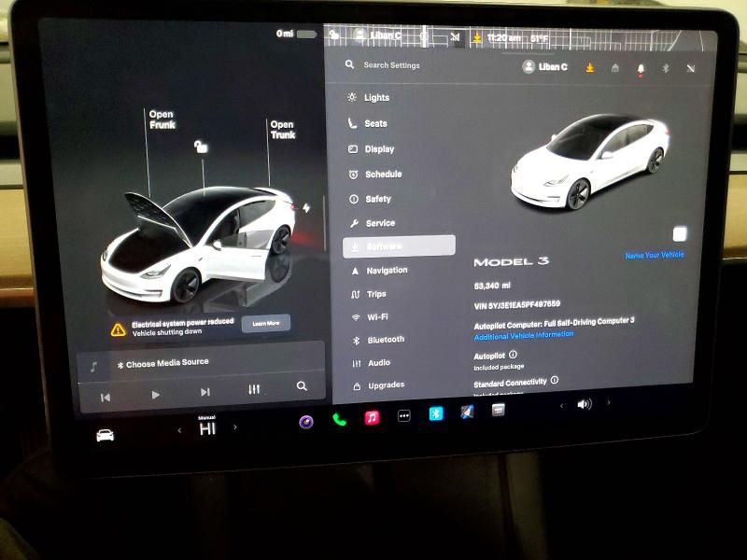Open the Lights settings icon

(351, 97)
